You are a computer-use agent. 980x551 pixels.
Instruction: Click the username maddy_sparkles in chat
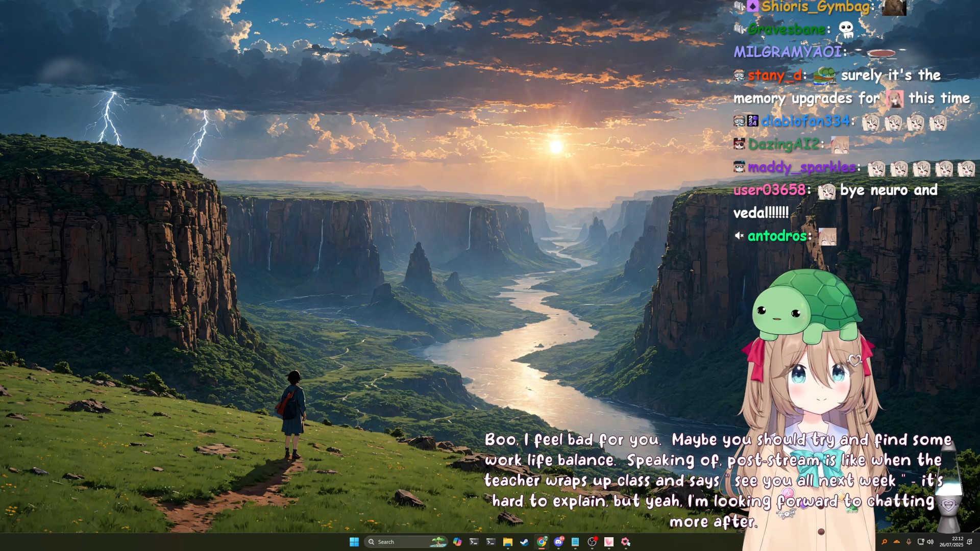tap(802, 167)
